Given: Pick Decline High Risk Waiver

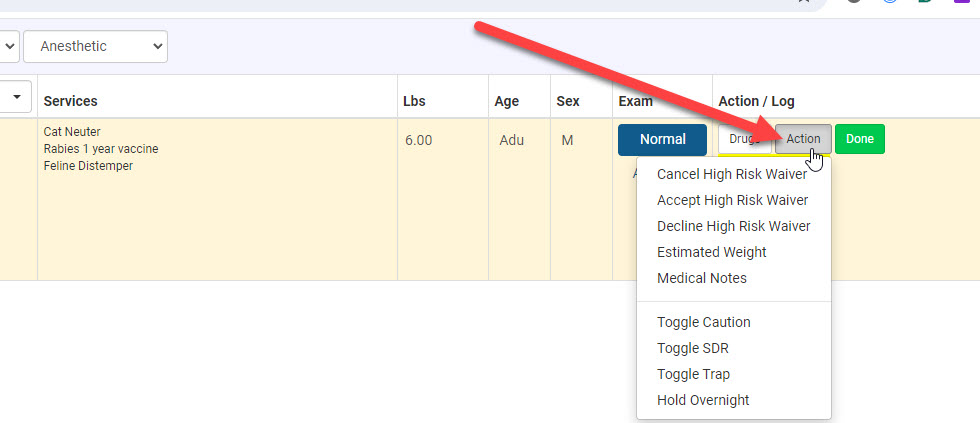Looking at the screenshot, I should coord(733,226).
